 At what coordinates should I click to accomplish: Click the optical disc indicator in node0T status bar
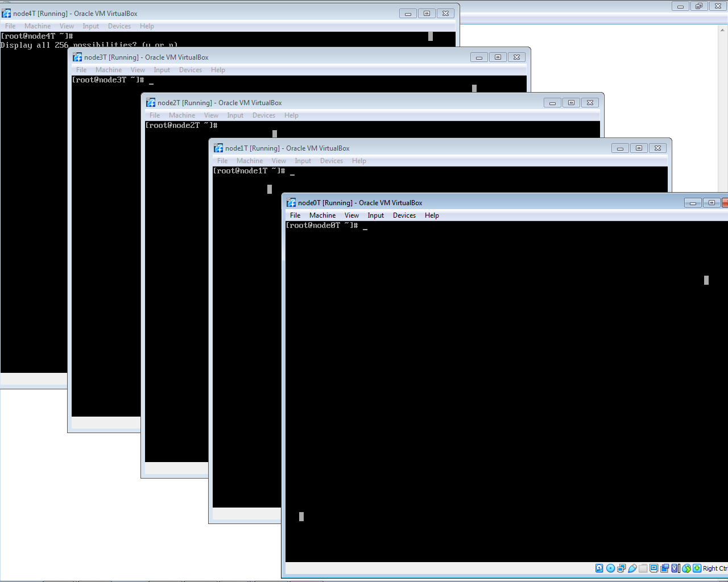click(x=610, y=568)
